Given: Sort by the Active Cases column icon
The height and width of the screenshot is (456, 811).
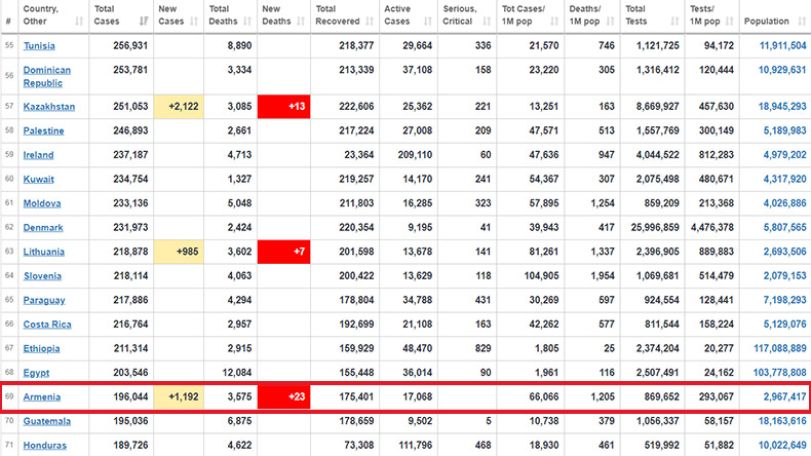Looking at the screenshot, I should click(428, 21).
